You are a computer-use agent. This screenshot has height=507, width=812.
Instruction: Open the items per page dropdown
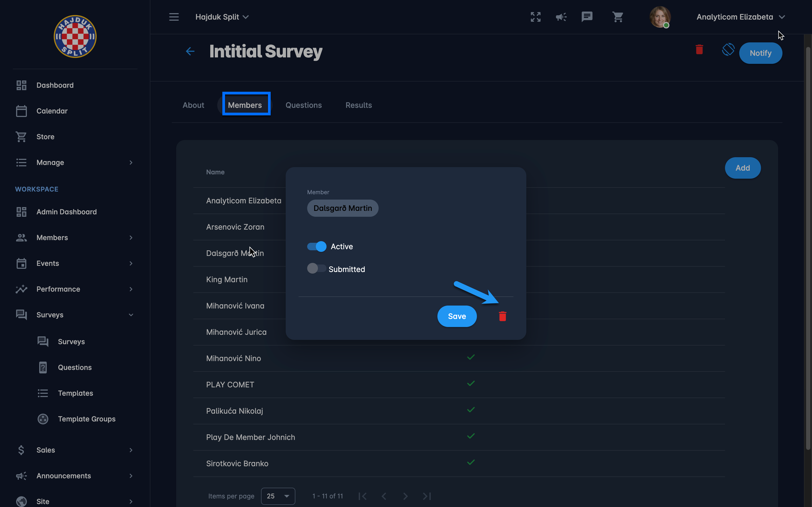tap(278, 496)
